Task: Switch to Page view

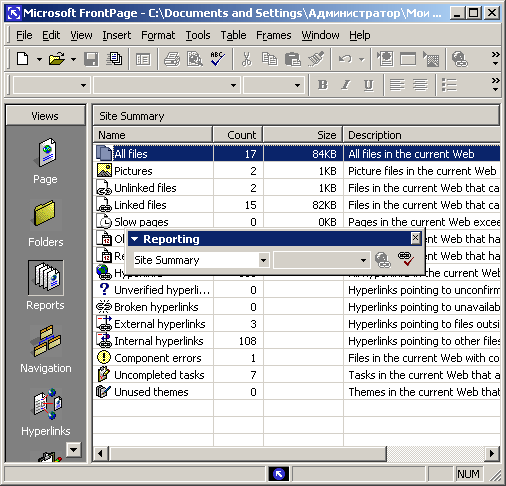Action: tap(45, 161)
